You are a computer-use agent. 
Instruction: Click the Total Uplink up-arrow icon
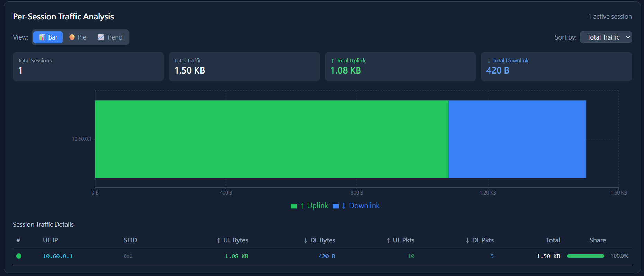[x=333, y=61]
